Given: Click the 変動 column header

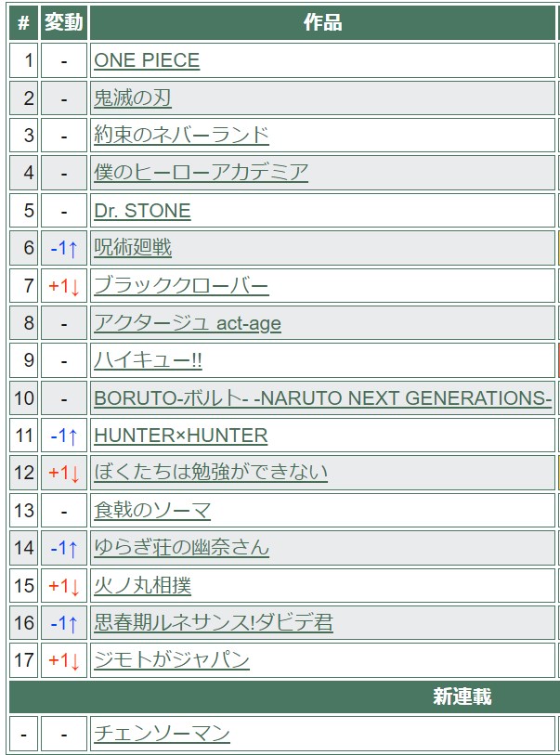Looking at the screenshot, I should click(x=64, y=22).
